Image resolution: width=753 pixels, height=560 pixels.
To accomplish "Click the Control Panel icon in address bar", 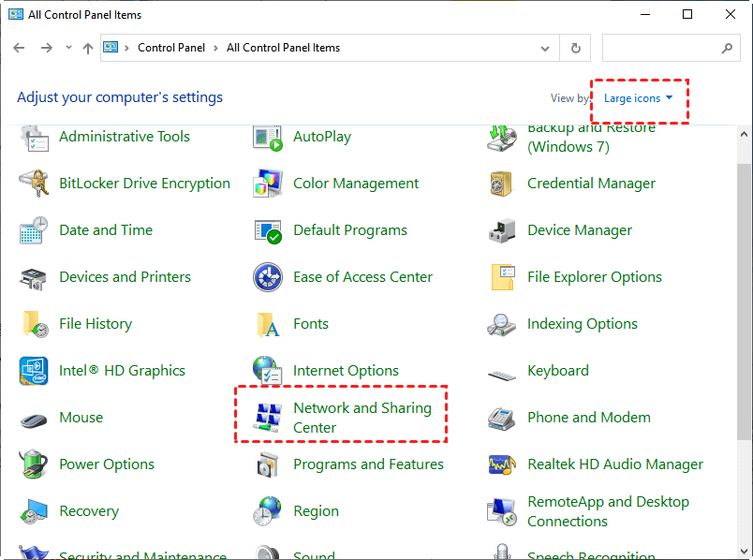I will coord(111,48).
